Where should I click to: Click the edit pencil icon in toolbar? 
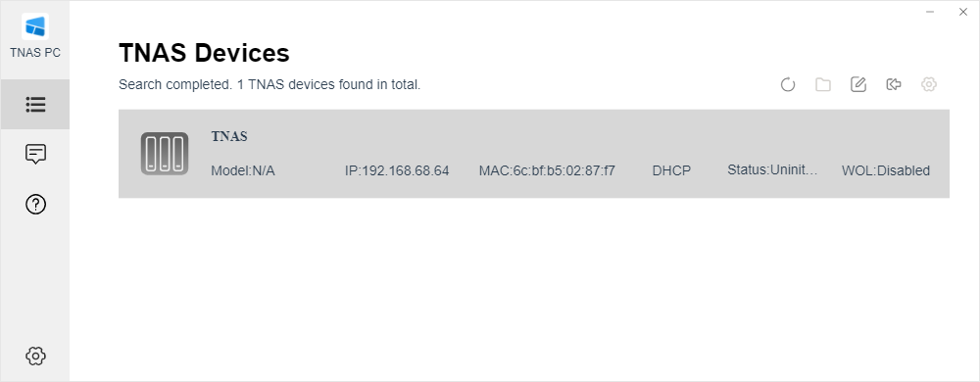tap(858, 84)
